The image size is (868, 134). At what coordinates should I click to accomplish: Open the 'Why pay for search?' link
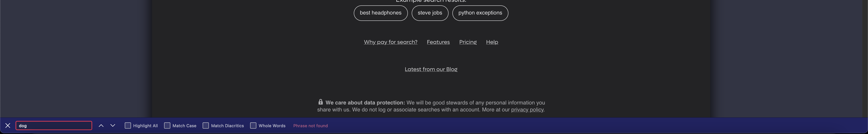[x=391, y=42]
